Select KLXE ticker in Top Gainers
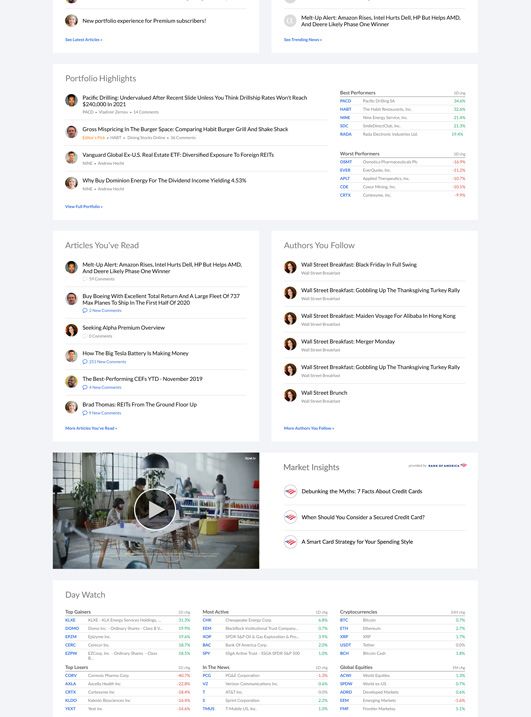531x717 pixels. pyautogui.click(x=70, y=620)
